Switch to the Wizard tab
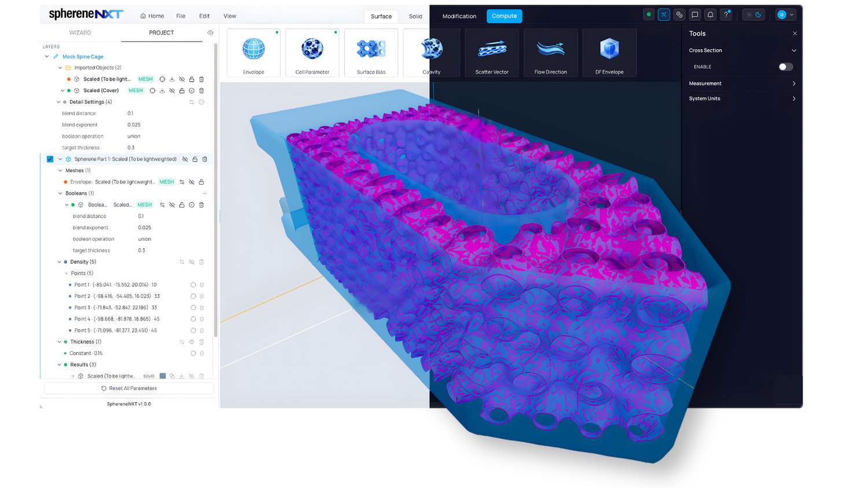The width and height of the screenshot is (868, 488). point(80,33)
